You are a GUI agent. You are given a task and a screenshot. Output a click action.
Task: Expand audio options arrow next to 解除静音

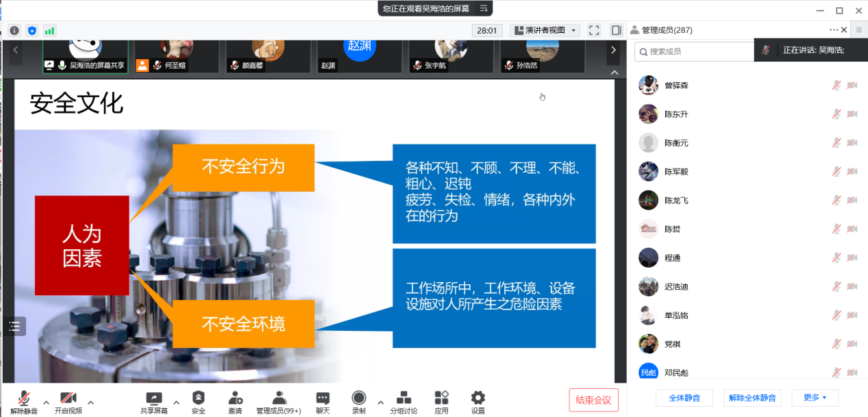pos(47,402)
